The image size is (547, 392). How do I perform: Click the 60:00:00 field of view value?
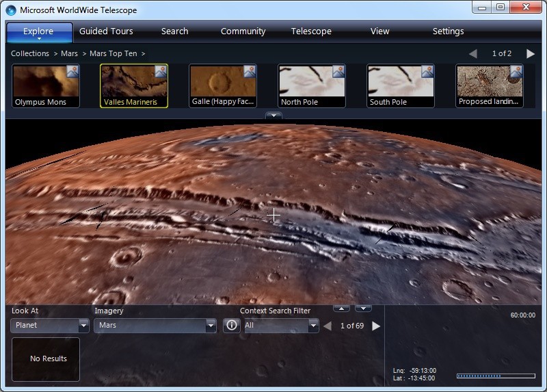522,315
